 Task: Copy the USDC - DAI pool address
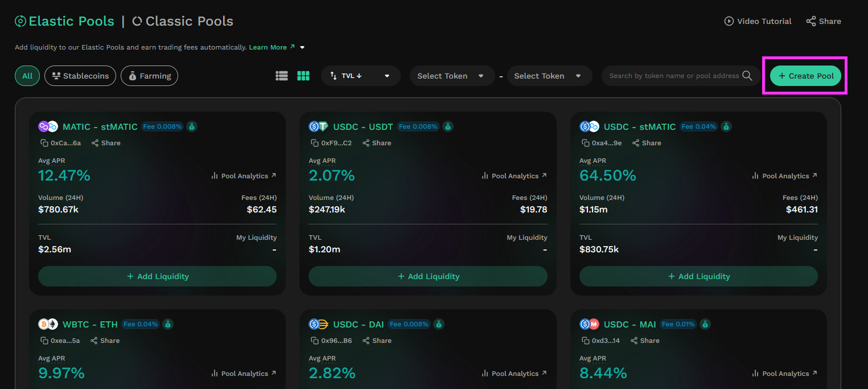pyautogui.click(x=314, y=341)
